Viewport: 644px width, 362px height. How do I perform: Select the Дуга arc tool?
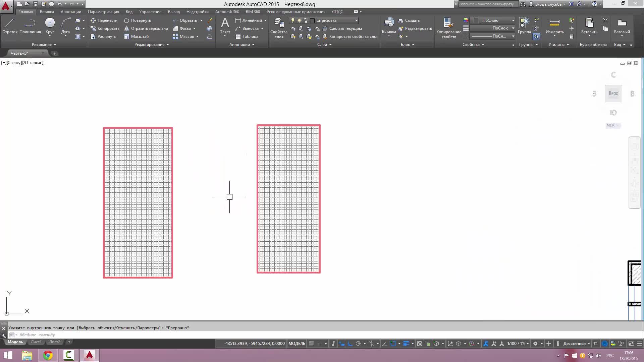pos(65,26)
